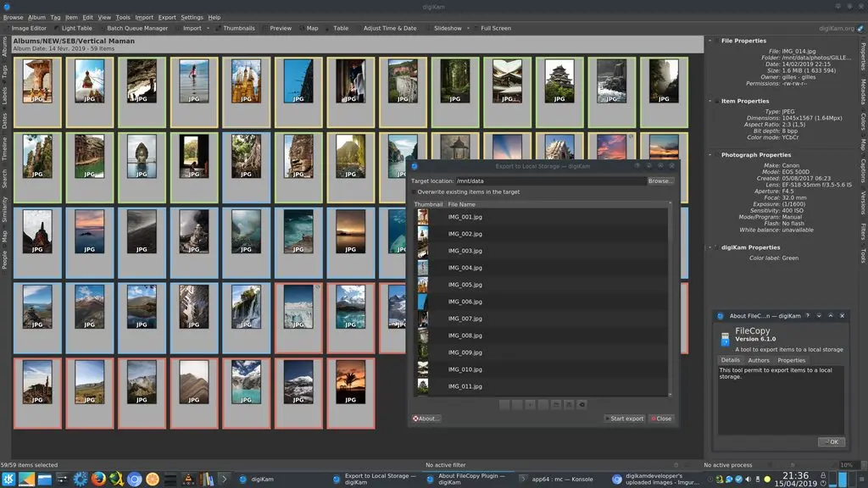Open the Import dropdown arrow
868x488 pixels.
click(209, 28)
